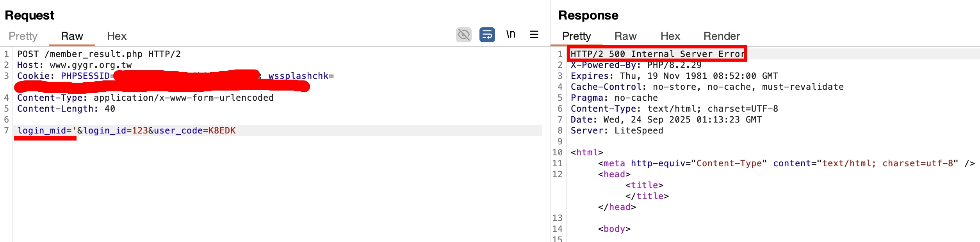This screenshot has height=242, width=980.
Task: Toggle the \n show newline characters icon
Action: click(511, 35)
